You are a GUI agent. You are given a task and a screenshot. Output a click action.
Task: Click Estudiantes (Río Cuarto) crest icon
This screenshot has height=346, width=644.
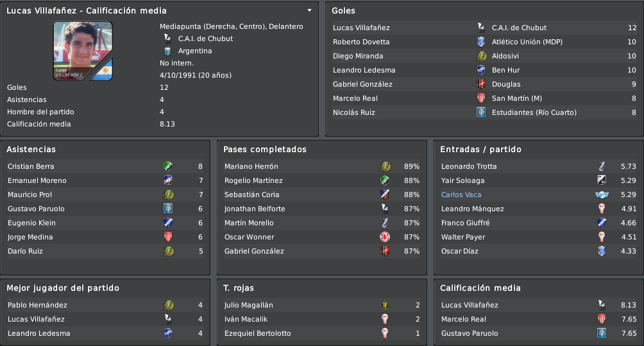coord(481,112)
